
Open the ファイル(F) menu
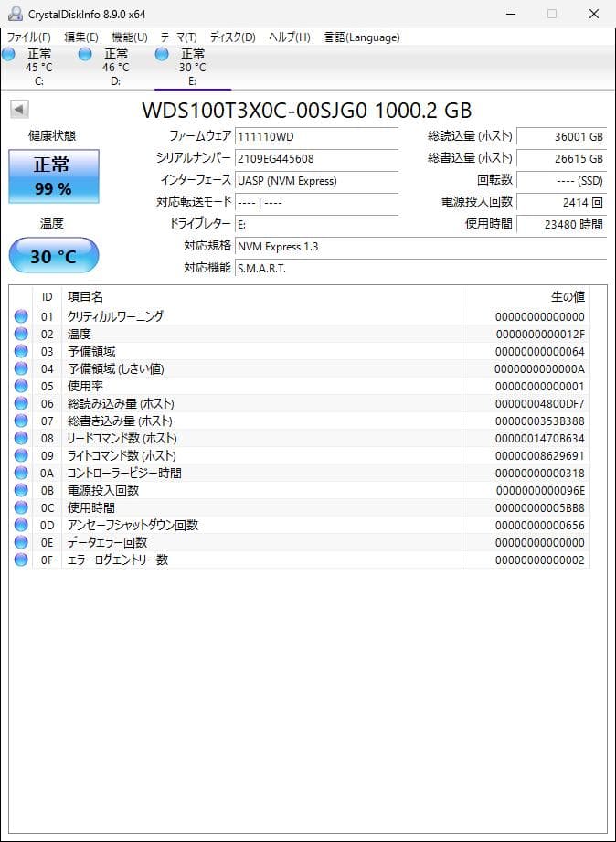(28, 37)
